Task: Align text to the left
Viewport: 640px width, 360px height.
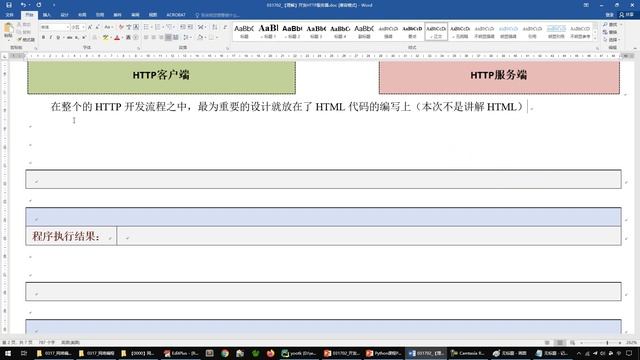Action: click(146, 38)
